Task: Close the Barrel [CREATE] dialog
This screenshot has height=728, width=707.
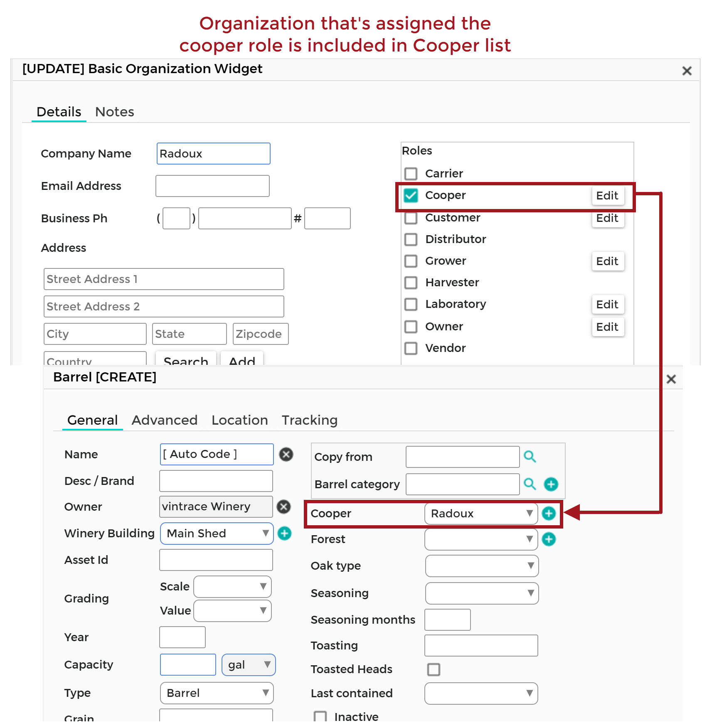Action: pyautogui.click(x=671, y=379)
